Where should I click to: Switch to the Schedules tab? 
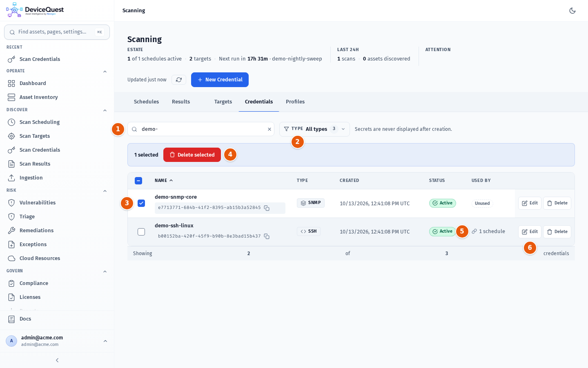(146, 102)
